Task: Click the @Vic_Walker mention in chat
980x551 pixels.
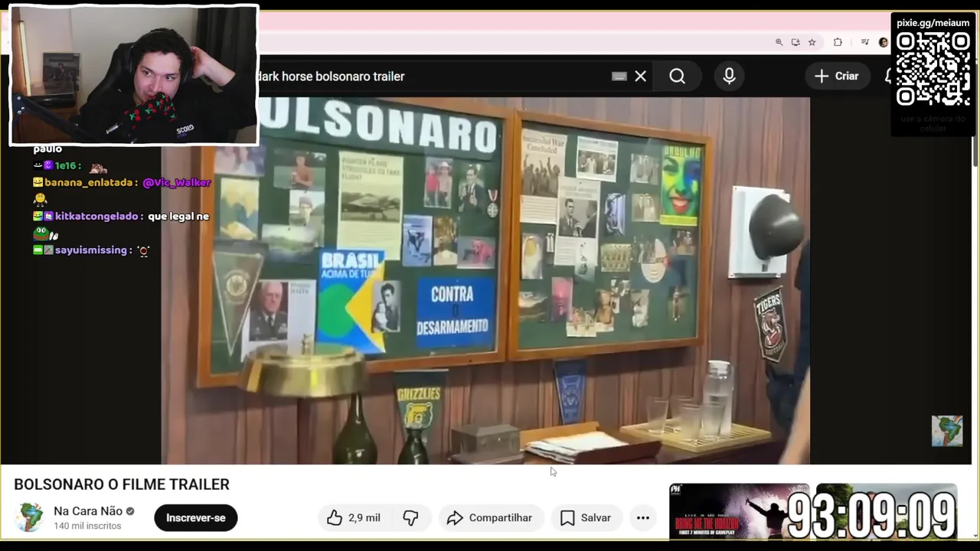Action: coord(176,183)
